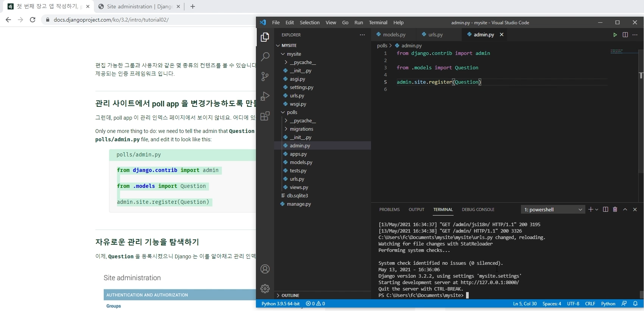Image resolution: width=644 pixels, height=311 pixels.
Task: Run Python file with play icon
Action: coord(615,35)
